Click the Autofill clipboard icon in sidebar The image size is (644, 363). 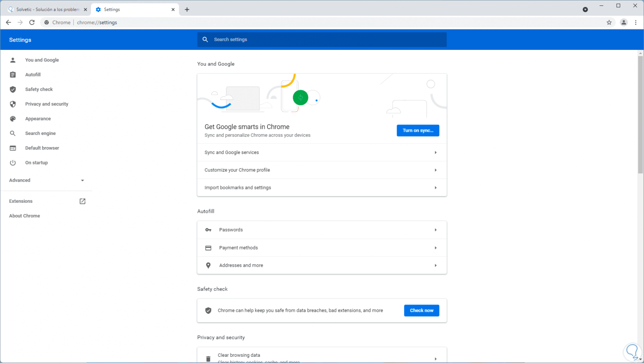[x=13, y=74]
